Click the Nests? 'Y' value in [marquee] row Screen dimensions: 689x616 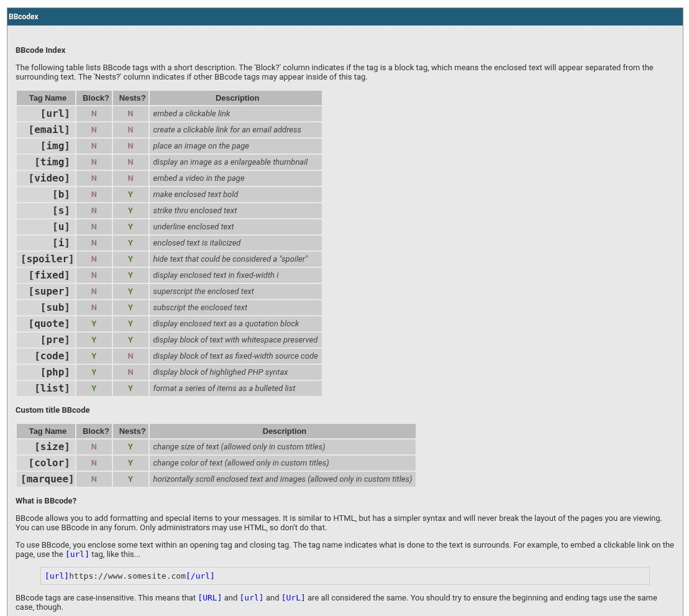point(130,479)
